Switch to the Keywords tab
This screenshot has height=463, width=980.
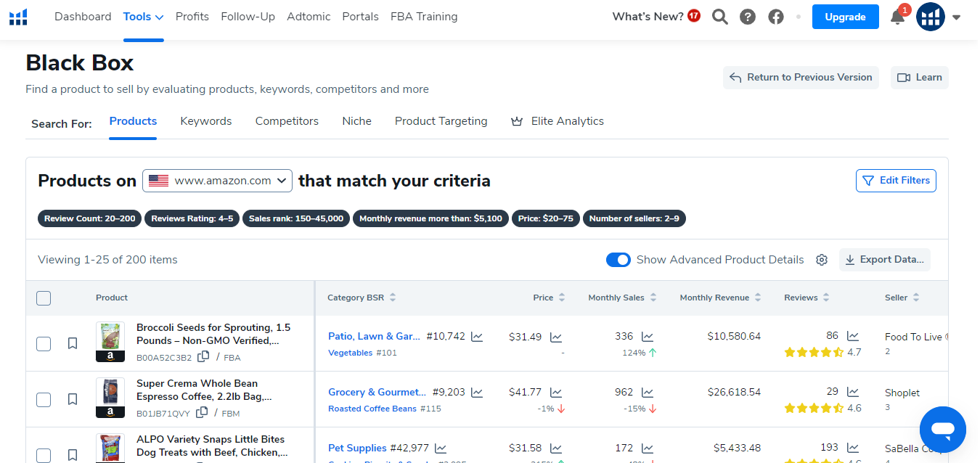tap(206, 121)
